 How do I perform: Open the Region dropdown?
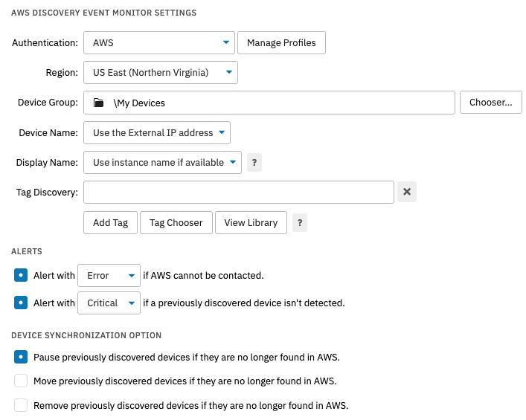(x=161, y=73)
